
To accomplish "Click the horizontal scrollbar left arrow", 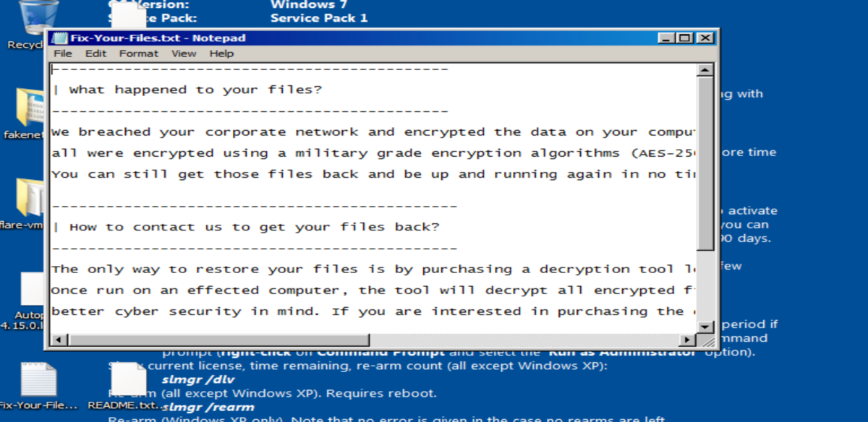I will click(59, 340).
